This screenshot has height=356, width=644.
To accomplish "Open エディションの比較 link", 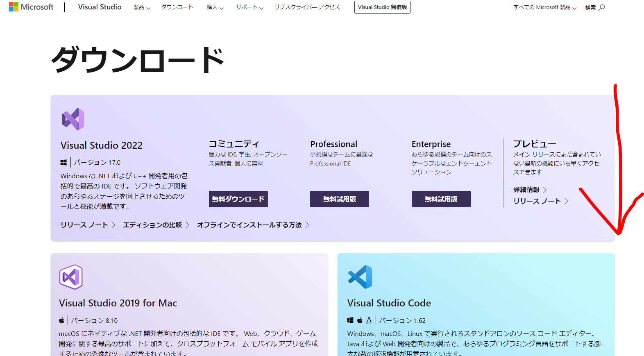I will tap(156, 225).
